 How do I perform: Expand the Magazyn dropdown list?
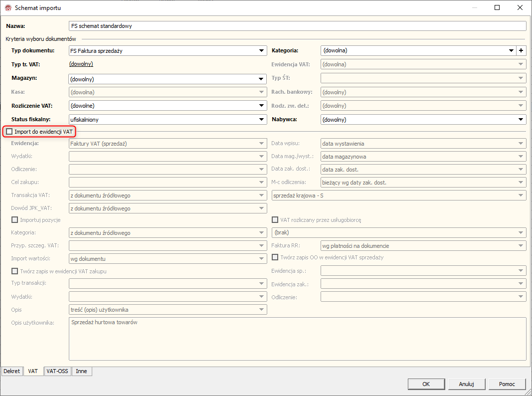pyautogui.click(x=262, y=79)
